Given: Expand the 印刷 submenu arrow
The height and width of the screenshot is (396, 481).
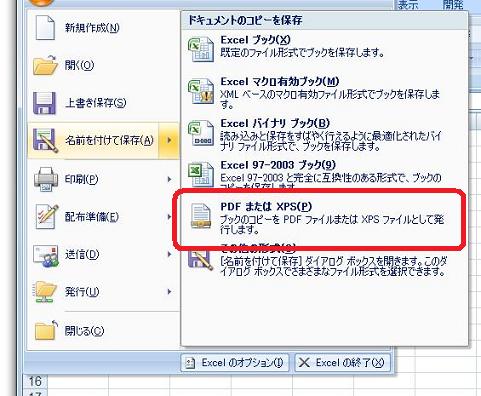Looking at the screenshot, I should (x=169, y=179).
